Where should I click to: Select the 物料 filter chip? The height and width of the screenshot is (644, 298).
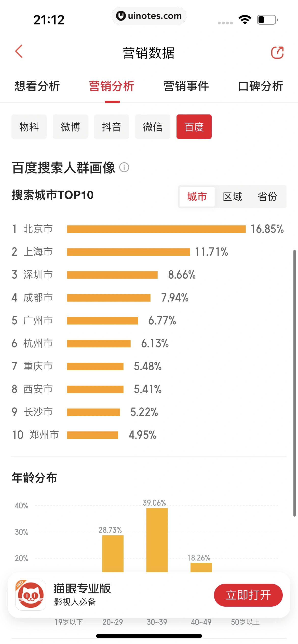29,127
